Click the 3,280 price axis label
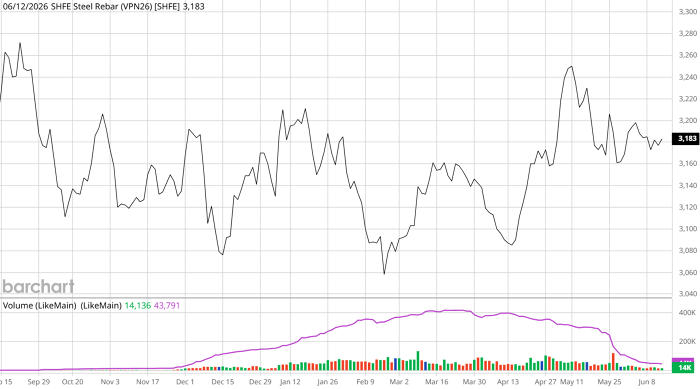The height and width of the screenshot is (389, 700). click(x=688, y=33)
